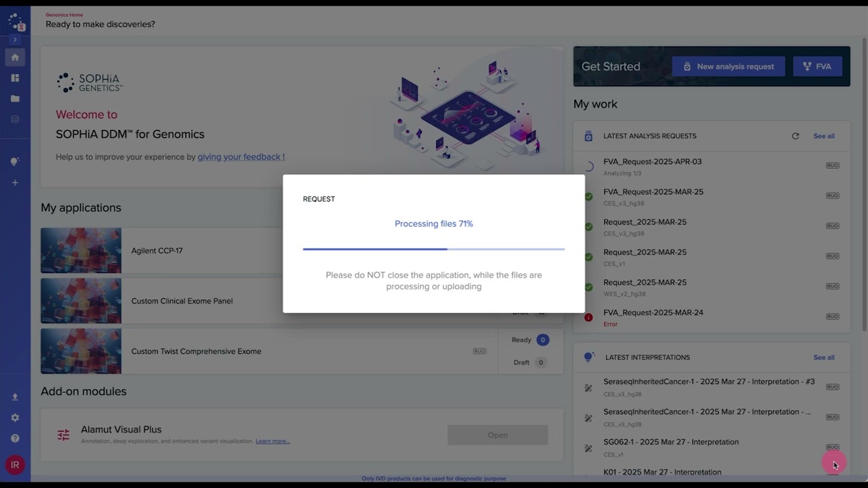Open the IR user avatar menu
The width and height of the screenshot is (868, 488).
(x=15, y=465)
